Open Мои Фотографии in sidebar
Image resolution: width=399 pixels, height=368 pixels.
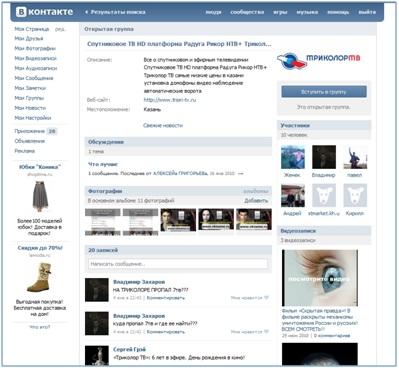[x=35, y=49]
